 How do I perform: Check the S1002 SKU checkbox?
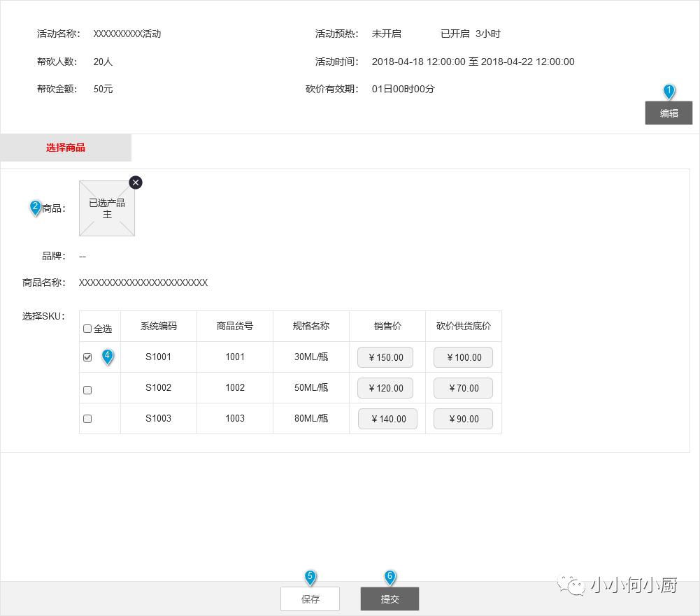[87, 389]
